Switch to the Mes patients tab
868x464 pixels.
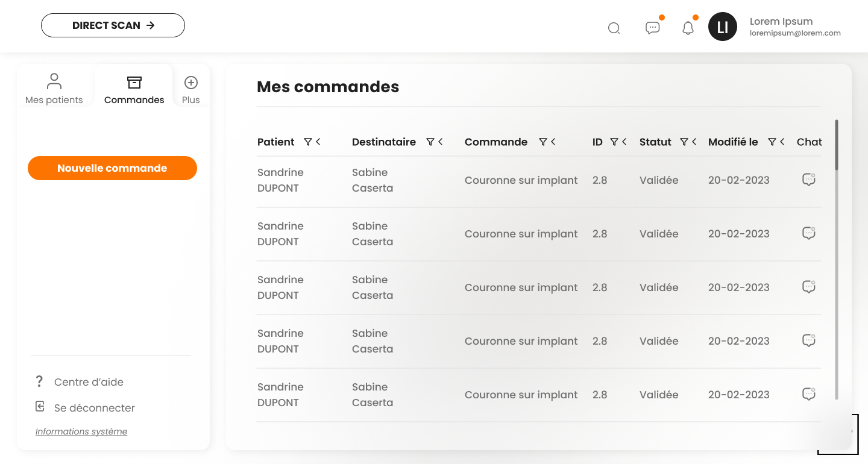coord(54,89)
